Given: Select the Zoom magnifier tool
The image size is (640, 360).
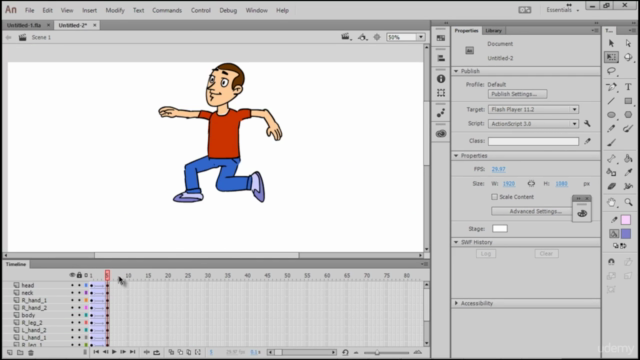Looking at the screenshot, I should (628, 202).
